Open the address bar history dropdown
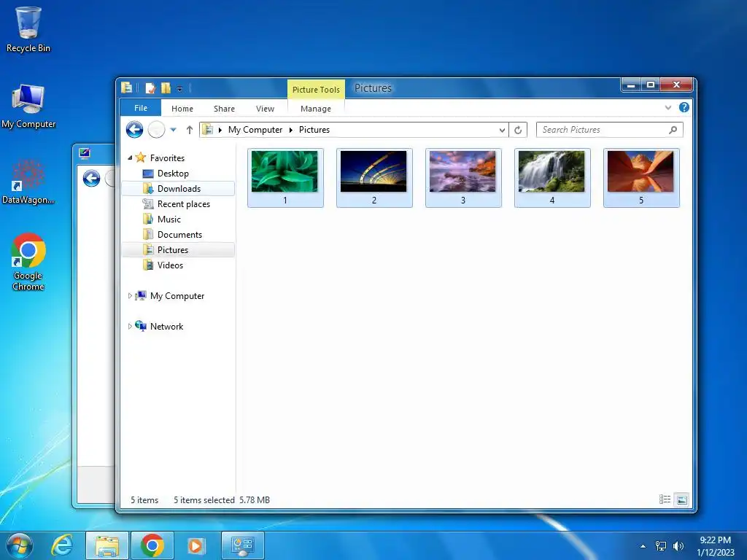 (x=502, y=130)
